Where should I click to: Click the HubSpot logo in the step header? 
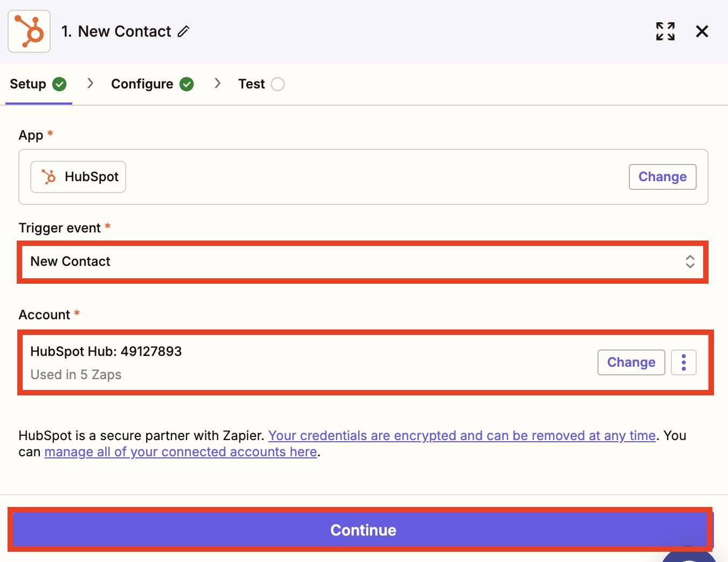[29, 31]
